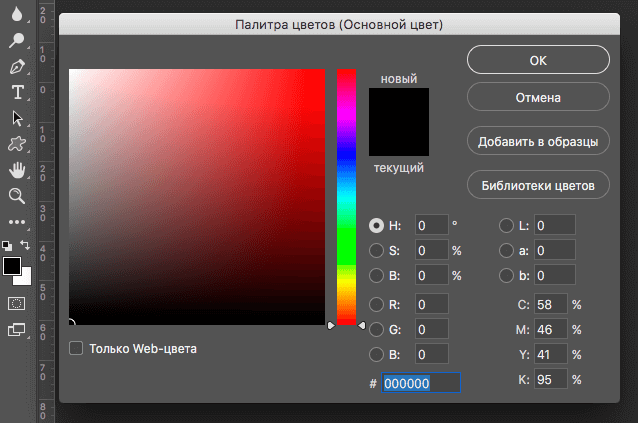Toggle Quick Mask mode
The height and width of the screenshot is (423, 638).
(16, 303)
